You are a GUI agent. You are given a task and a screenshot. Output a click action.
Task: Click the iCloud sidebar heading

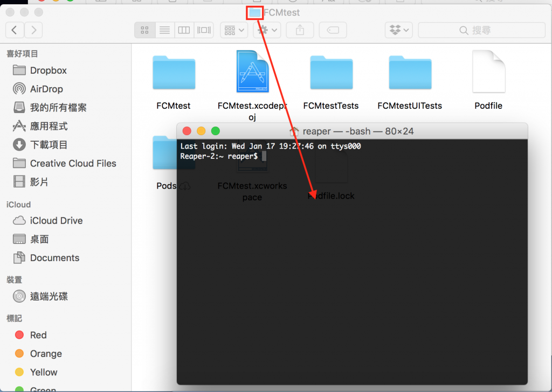point(18,205)
